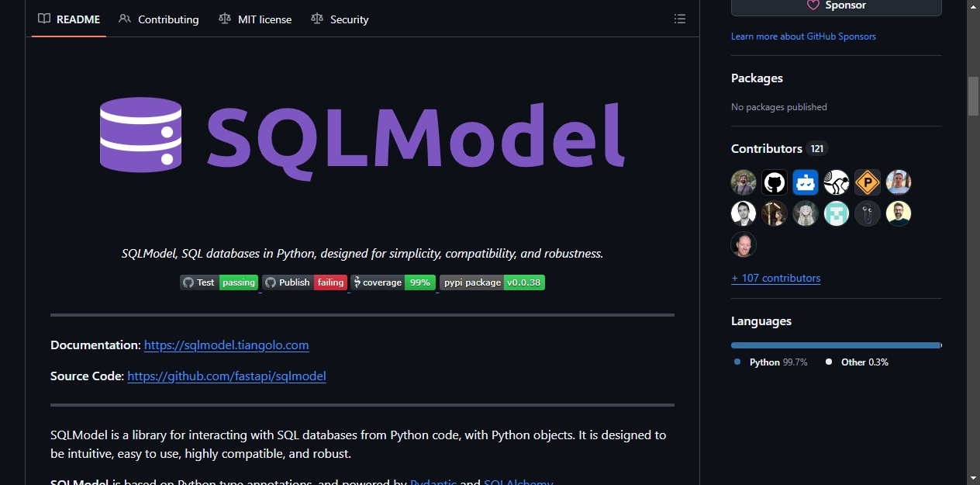Open Learn more about GitHub Sponsors

click(803, 36)
